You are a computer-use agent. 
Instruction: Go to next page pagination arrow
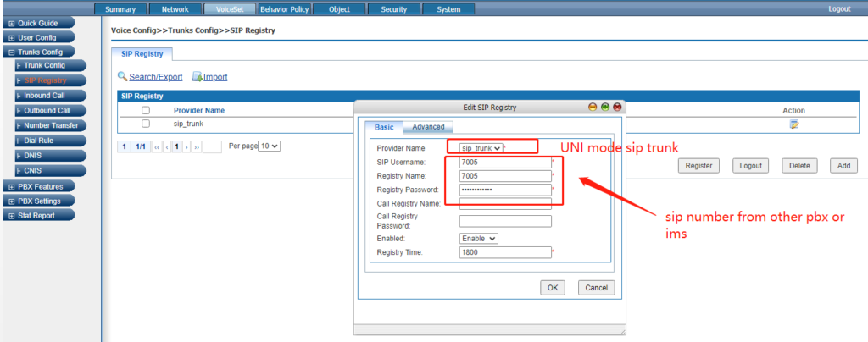pos(186,147)
